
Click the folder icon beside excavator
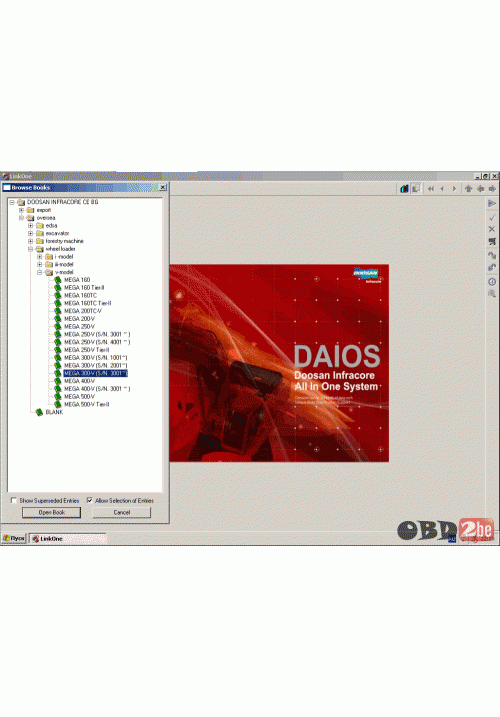(x=40, y=233)
